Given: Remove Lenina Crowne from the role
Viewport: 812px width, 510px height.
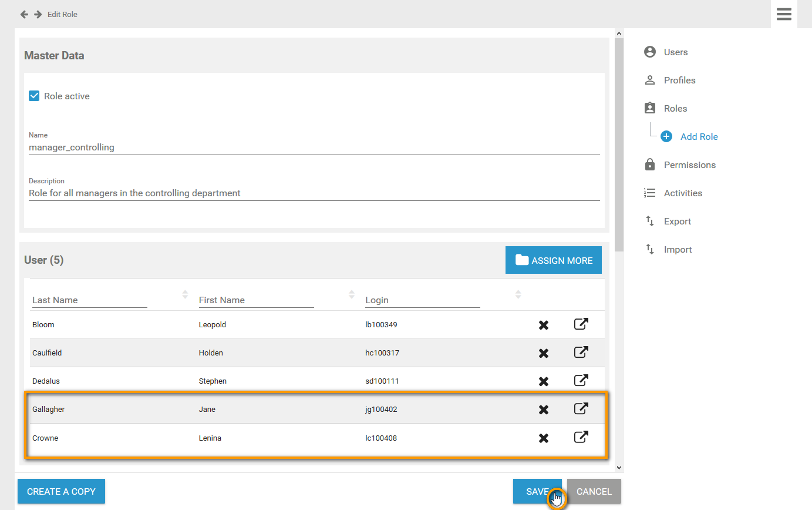Looking at the screenshot, I should 544,438.
